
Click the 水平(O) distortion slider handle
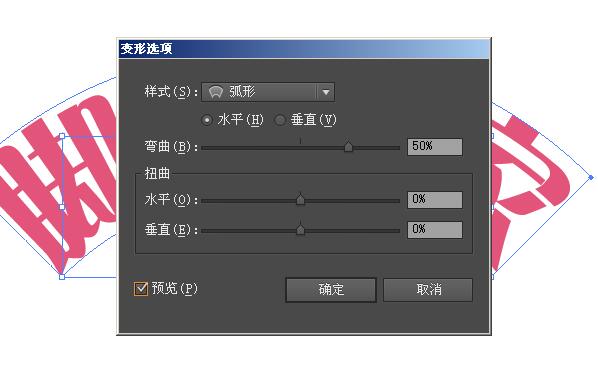(x=301, y=199)
